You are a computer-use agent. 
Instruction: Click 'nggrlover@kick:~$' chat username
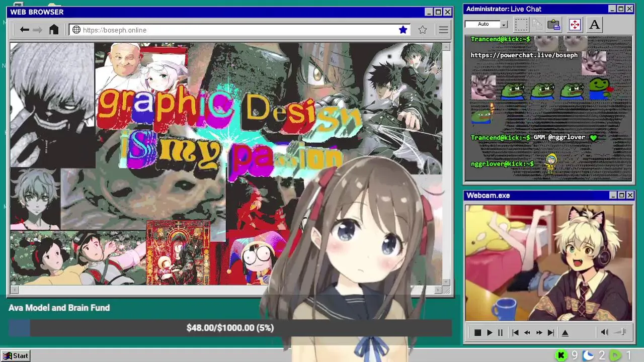[502, 164]
